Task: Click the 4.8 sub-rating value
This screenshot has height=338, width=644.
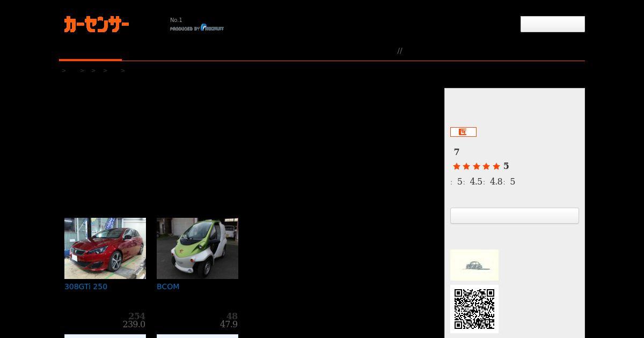Action: (x=496, y=182)
